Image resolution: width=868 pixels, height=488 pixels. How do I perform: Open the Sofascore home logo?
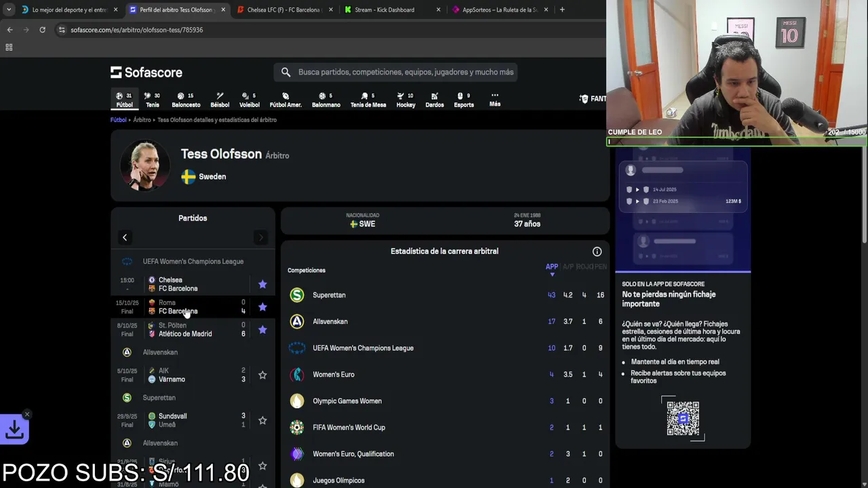click(x=146, y=73)
